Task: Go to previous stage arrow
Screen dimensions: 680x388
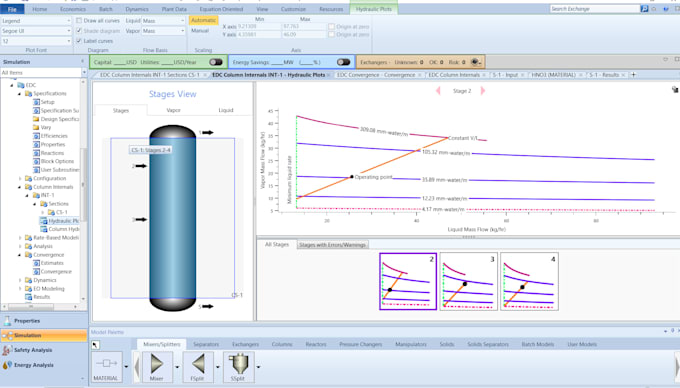Action: pos(438,91)
